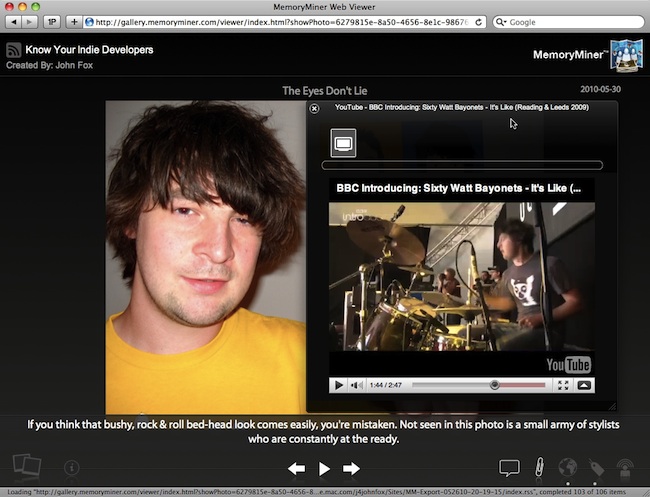Show photo info icon
This screenshot has width=650, height=497.
pos(72,468)
